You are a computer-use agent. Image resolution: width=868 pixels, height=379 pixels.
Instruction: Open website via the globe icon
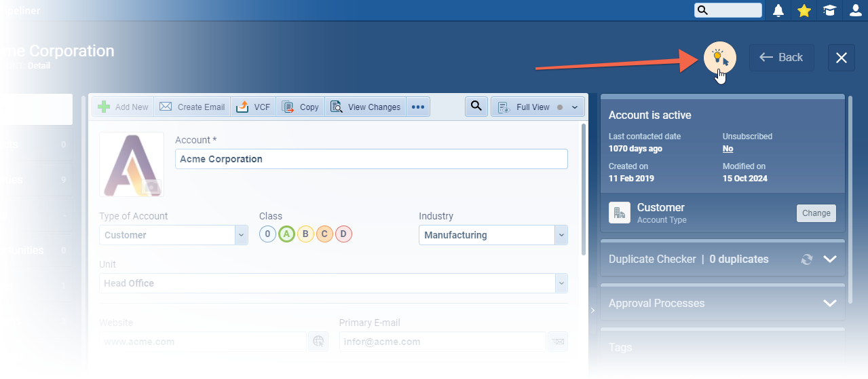(318, 342)
